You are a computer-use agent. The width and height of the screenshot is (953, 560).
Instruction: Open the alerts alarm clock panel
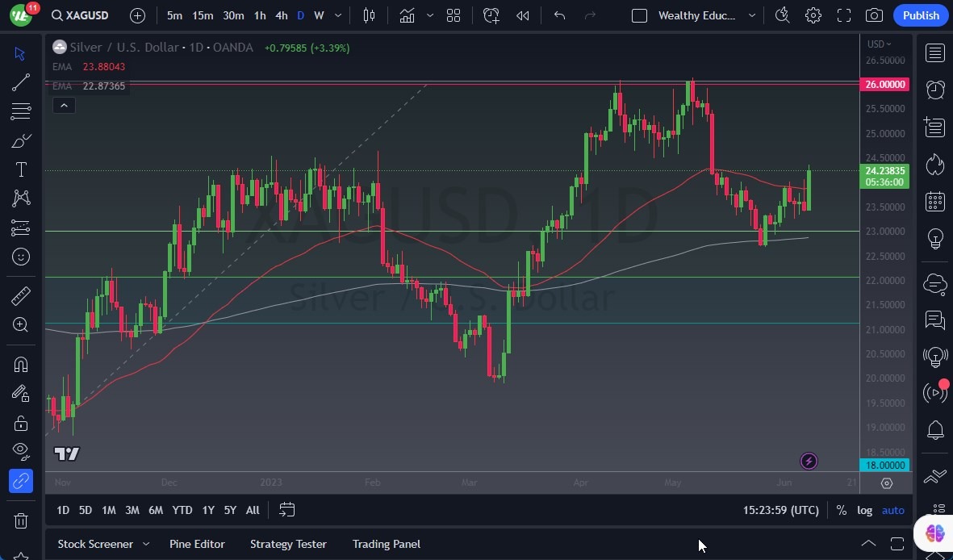[935, 90]
